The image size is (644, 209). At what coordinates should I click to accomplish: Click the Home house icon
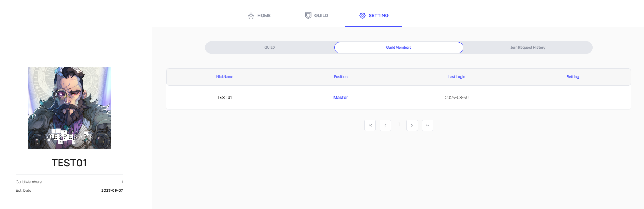tap(251, 16)
